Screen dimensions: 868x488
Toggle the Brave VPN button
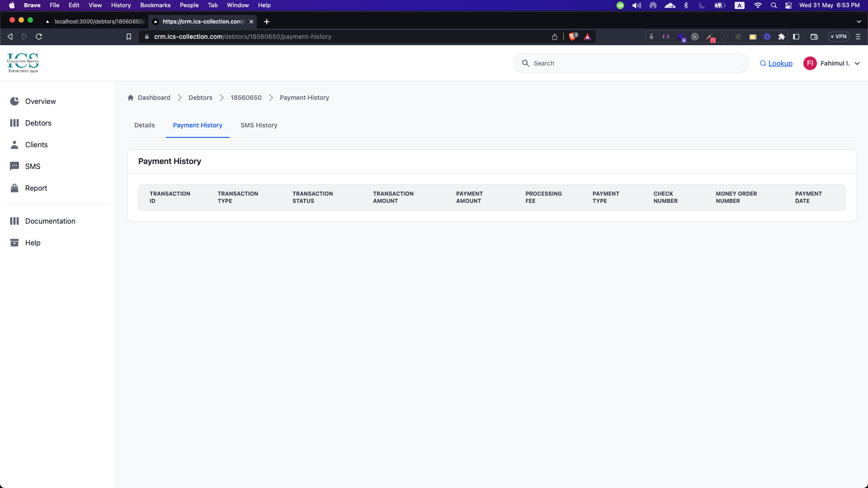click(x=839, y=37)
